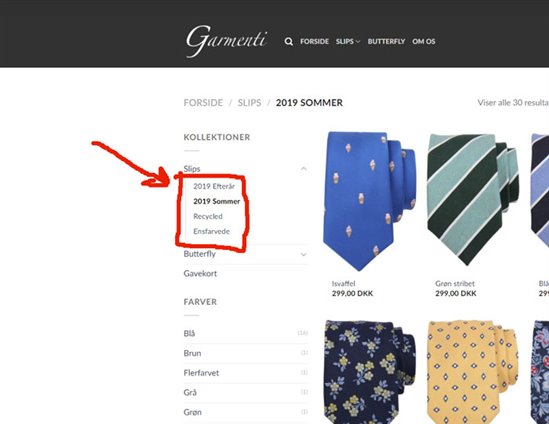Collapse the Slips category chevron
This screenshot has width=549, height=424.
click(x=304, y=169)
